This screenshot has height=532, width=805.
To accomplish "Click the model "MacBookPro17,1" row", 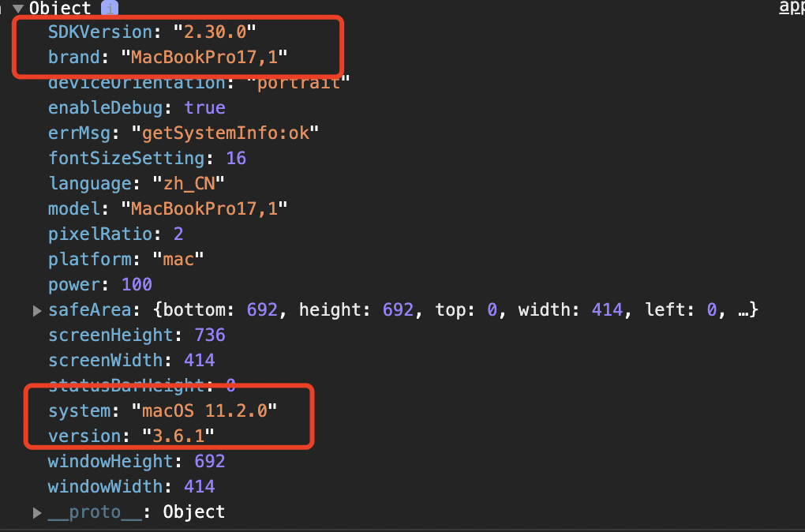I will (168, 208).
